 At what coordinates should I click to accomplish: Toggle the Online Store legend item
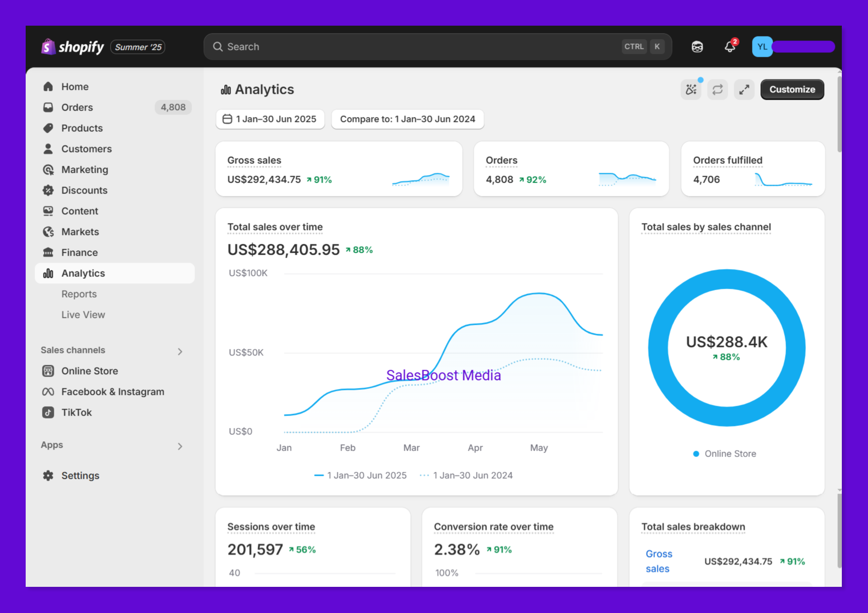click(x=725, y=454)
